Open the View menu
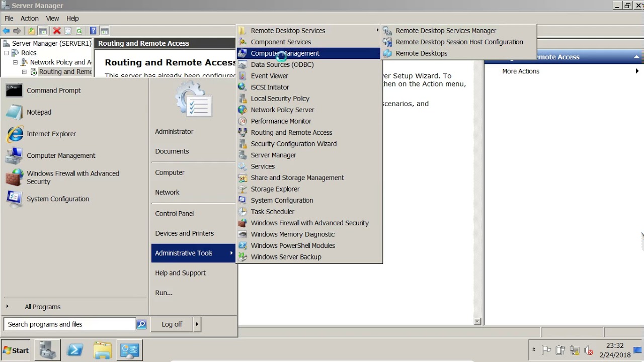The width and height of the screenshot is (644, 362). pyautogui.click(x=52, y=19)
